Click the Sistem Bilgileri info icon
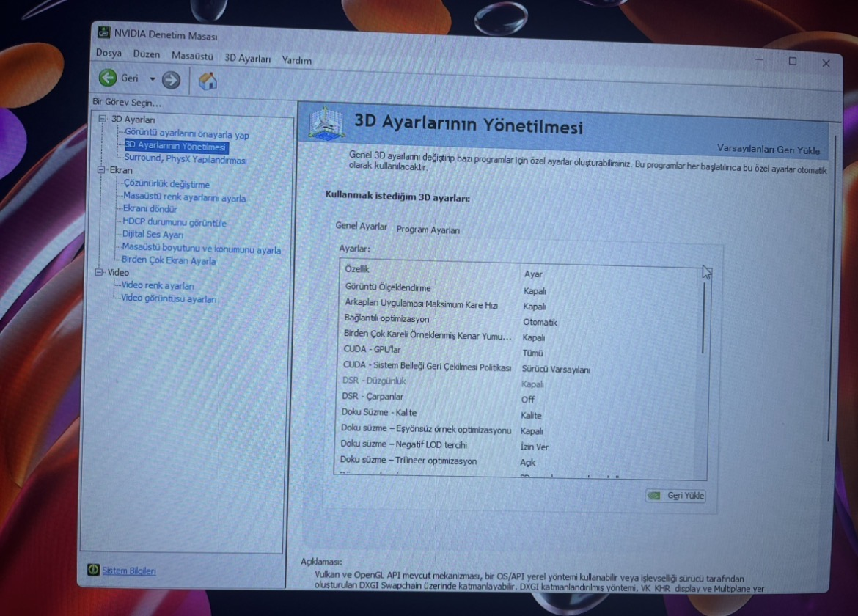Screen dimensions: 858x616 [93, 570]
